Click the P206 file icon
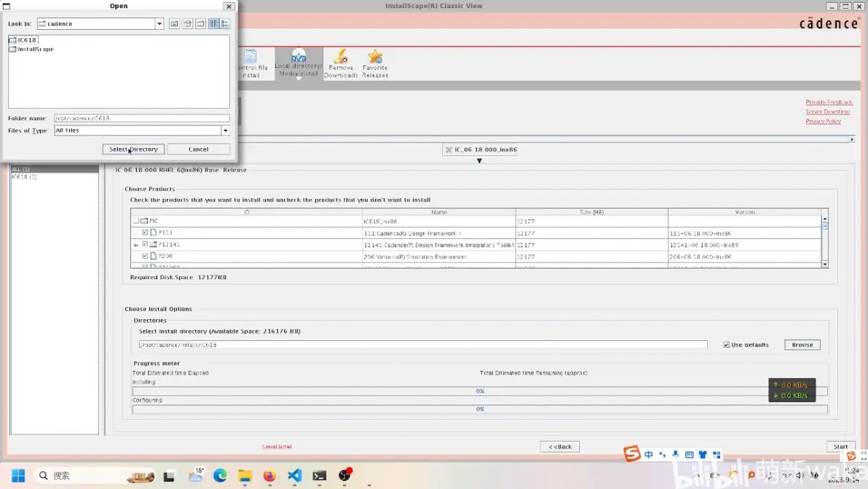868x489 pixels. (154, 256)
